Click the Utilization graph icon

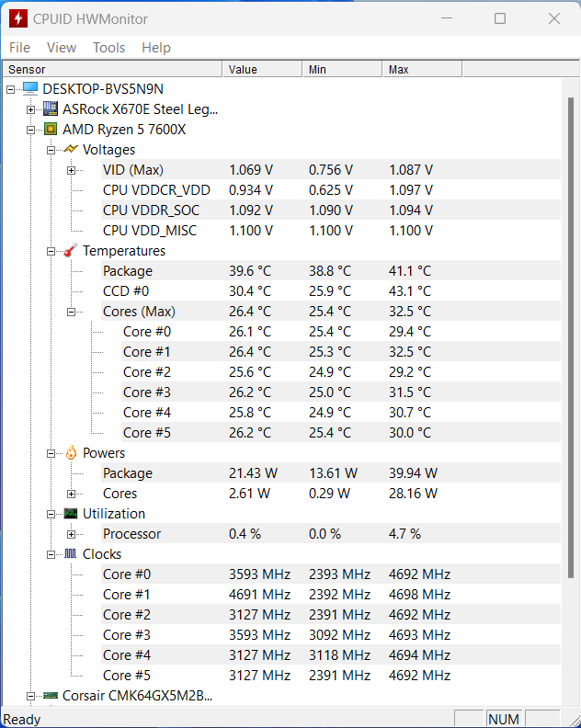(71, 514)
